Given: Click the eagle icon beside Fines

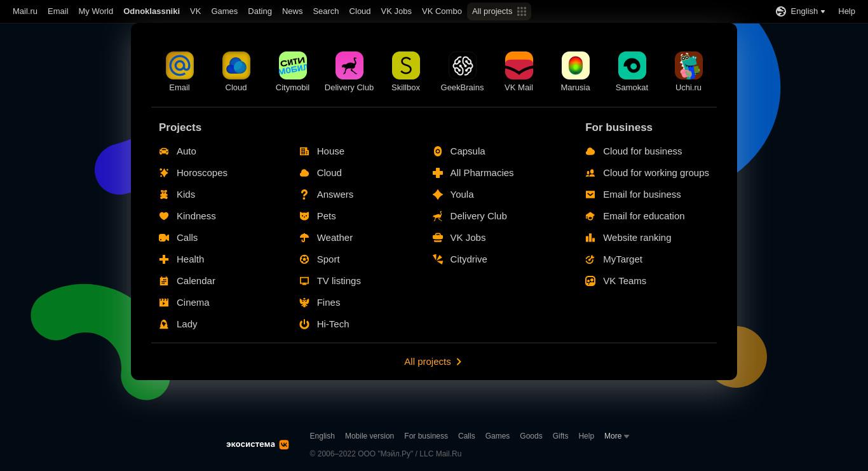Looking at the screenshot, I should click(x=304, y=303).
